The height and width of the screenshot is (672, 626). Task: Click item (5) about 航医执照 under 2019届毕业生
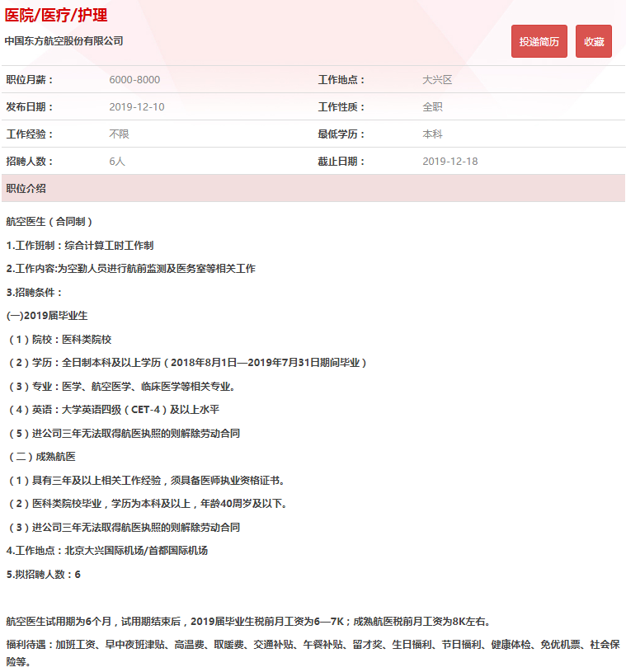124,433
